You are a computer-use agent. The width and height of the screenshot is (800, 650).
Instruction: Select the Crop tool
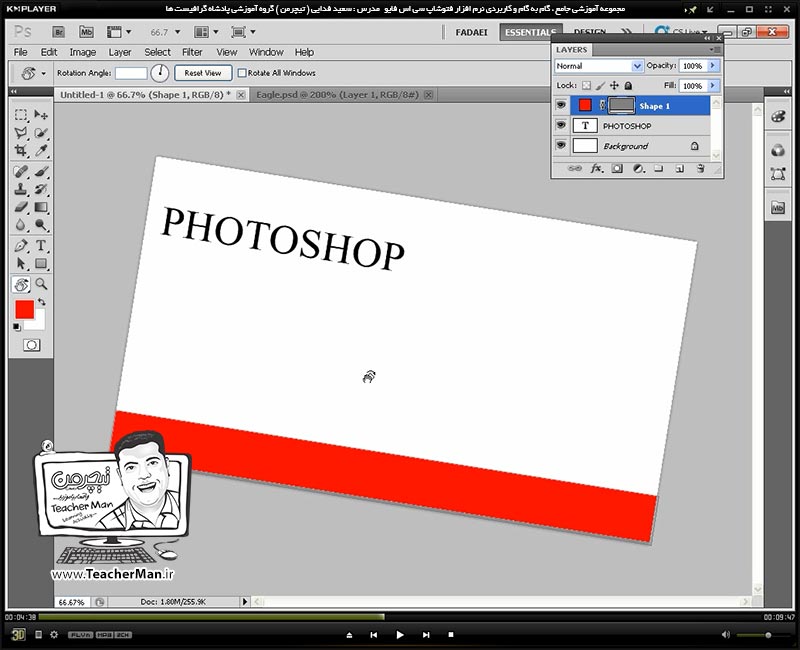(21, 151)
